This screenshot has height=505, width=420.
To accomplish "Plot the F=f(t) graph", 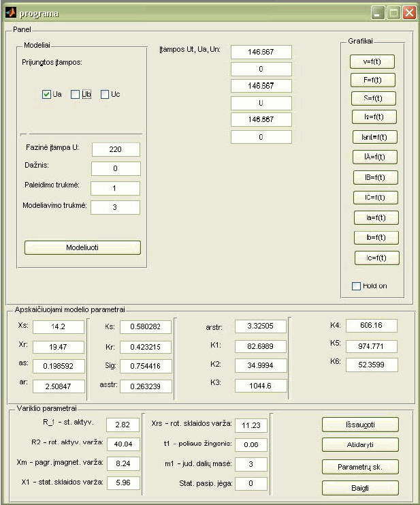I will [x=372, y=80].
